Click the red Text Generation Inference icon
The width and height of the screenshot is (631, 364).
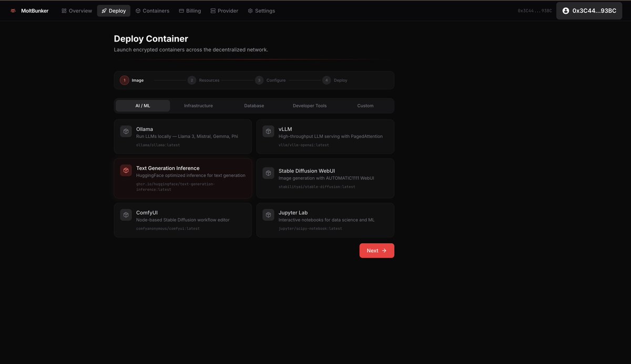point(126,170)
